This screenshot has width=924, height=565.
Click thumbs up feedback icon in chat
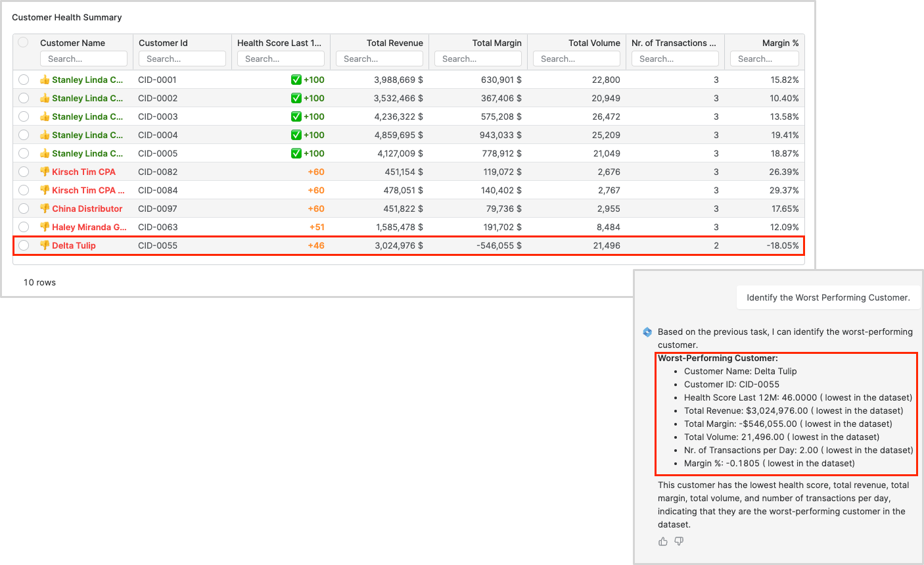pos(663,541)
